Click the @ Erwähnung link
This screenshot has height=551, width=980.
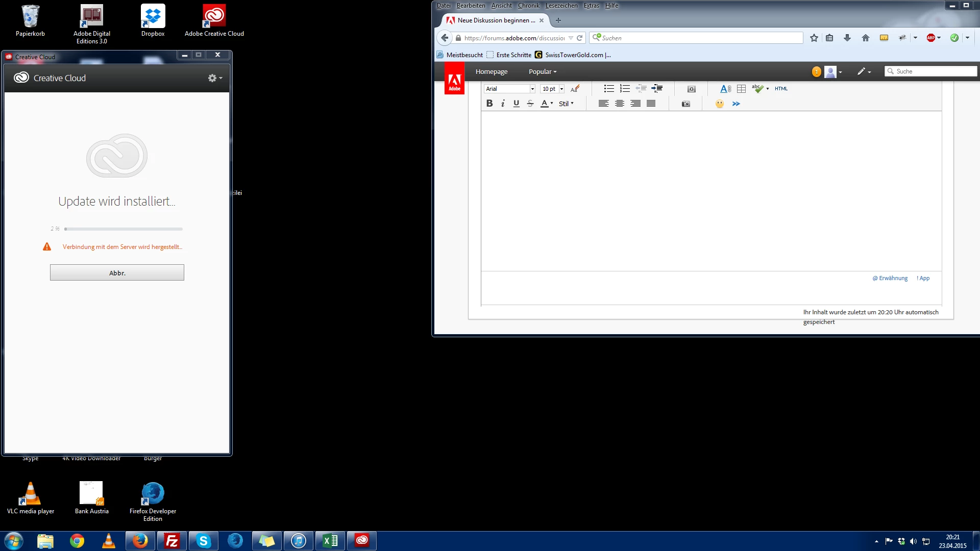coord(890,278)
